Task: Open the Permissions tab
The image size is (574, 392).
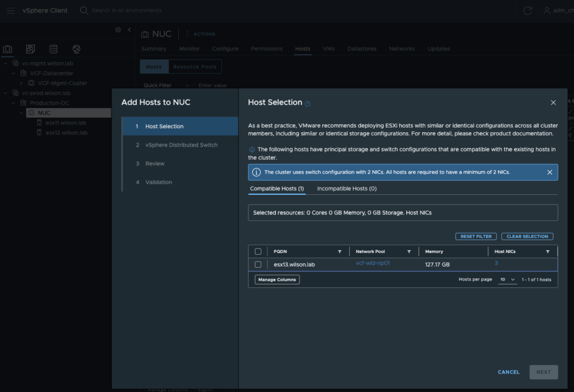Action: pyautogui.click(x=266, y=49)
